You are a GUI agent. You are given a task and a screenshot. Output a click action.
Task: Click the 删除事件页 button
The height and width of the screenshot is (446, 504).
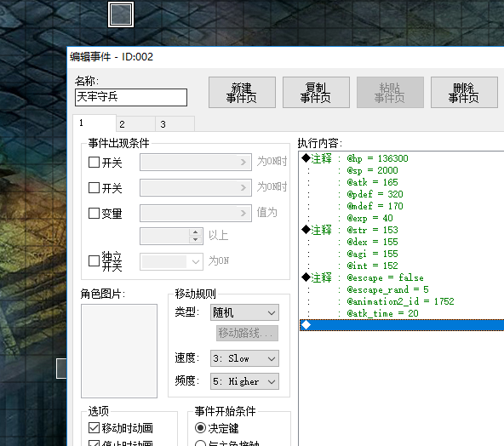pos(464,92)
